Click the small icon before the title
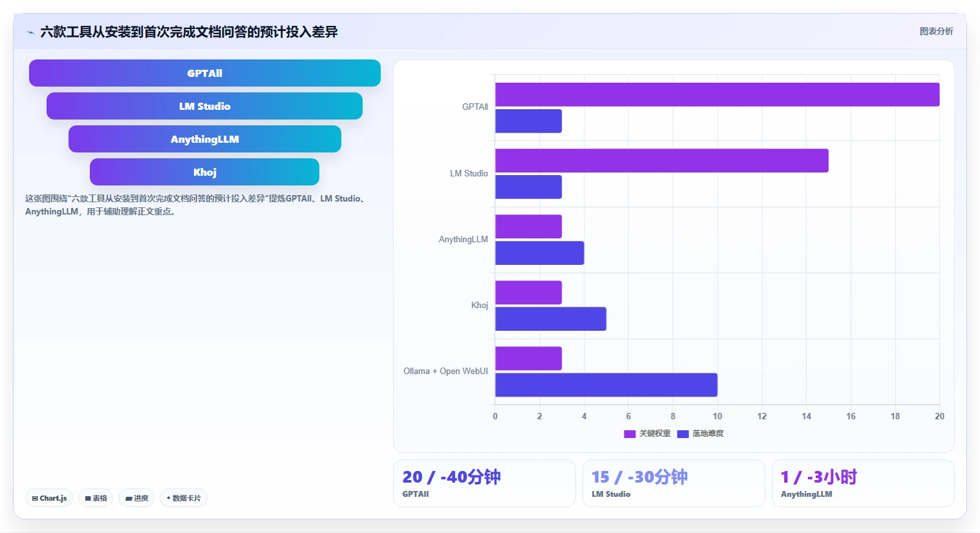The width and height of the screenshot is (980, 533). [30, 32]
